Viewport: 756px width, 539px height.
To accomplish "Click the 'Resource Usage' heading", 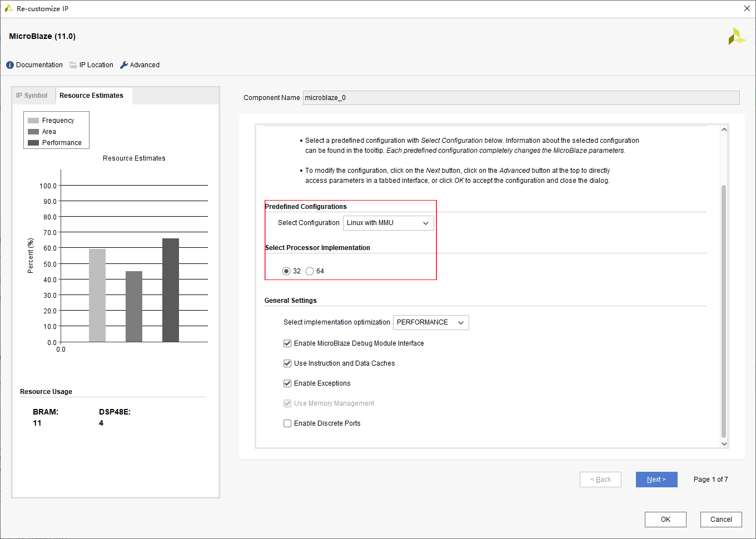I will click(x=46, y=392).
